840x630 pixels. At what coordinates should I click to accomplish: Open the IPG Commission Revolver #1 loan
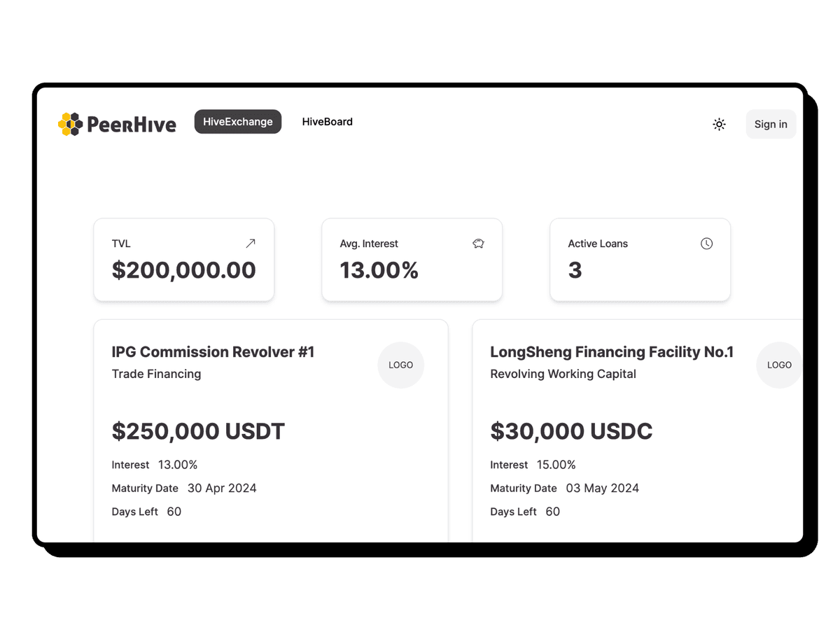click(213, 352)
